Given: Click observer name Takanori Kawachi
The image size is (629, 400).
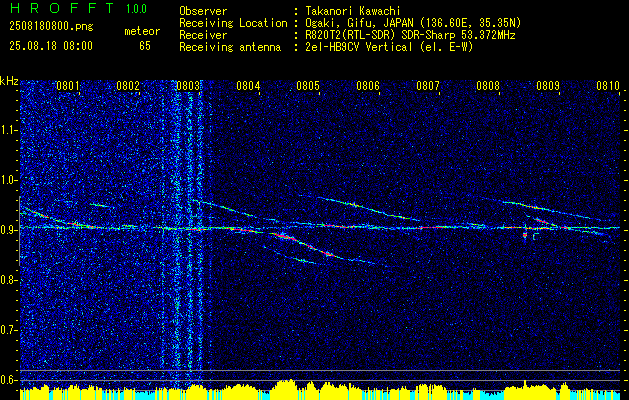Looking at the screenshot, I should 352,11.
